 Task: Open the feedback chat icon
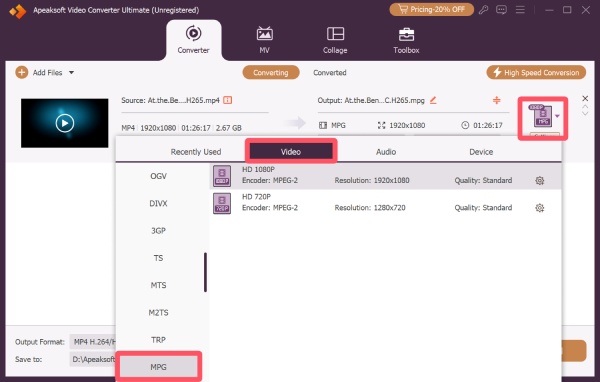point(501,10)
